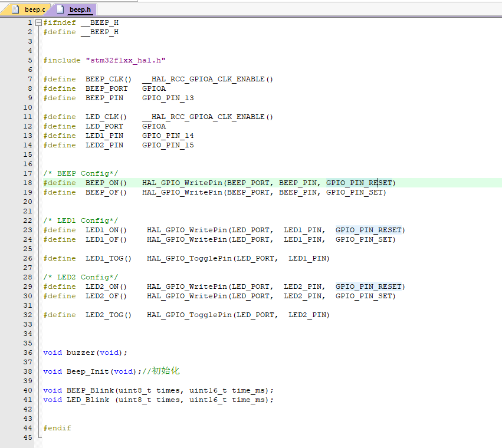Click the file icon on beep.h tab
This screenshot has width=502, height=448.
click(x=61, y=9)
